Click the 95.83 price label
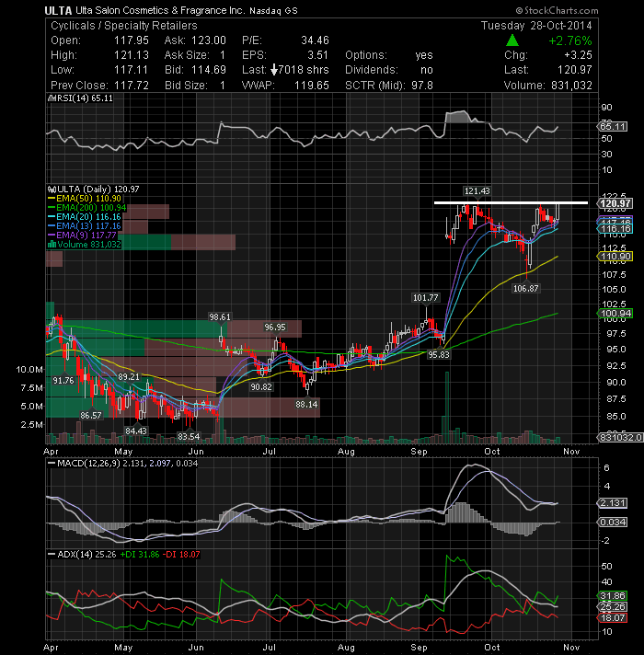The image size is (644, 655). coord(439,355)
